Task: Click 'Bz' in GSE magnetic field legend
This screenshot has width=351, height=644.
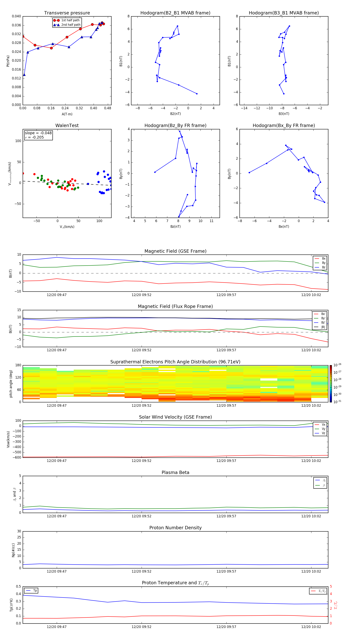Action: click(x=320, y=268)
